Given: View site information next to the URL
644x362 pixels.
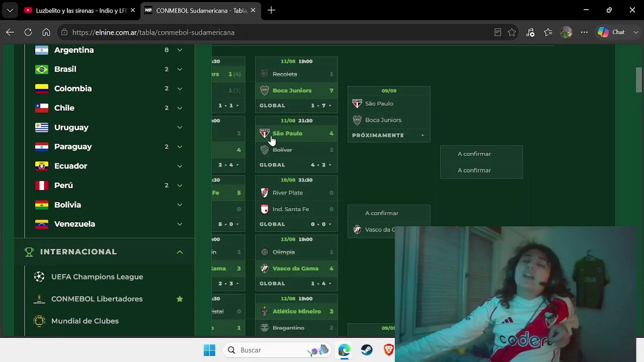Looking at the screenshot, I should [x=64, y=32].
